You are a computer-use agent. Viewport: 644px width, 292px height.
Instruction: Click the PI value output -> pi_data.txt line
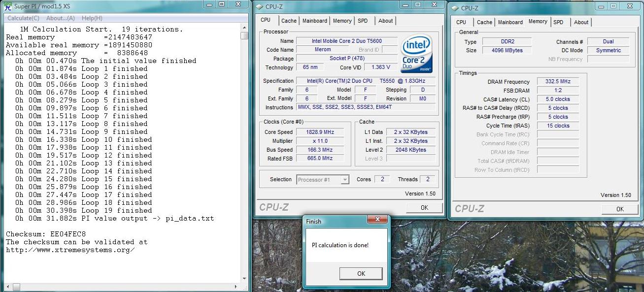[114, 218]
